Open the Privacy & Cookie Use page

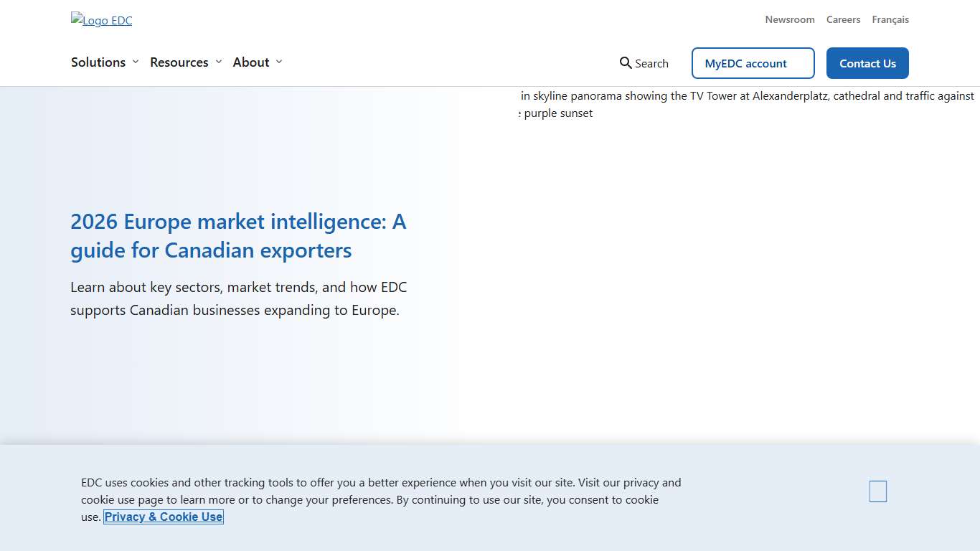coord(163,517)
